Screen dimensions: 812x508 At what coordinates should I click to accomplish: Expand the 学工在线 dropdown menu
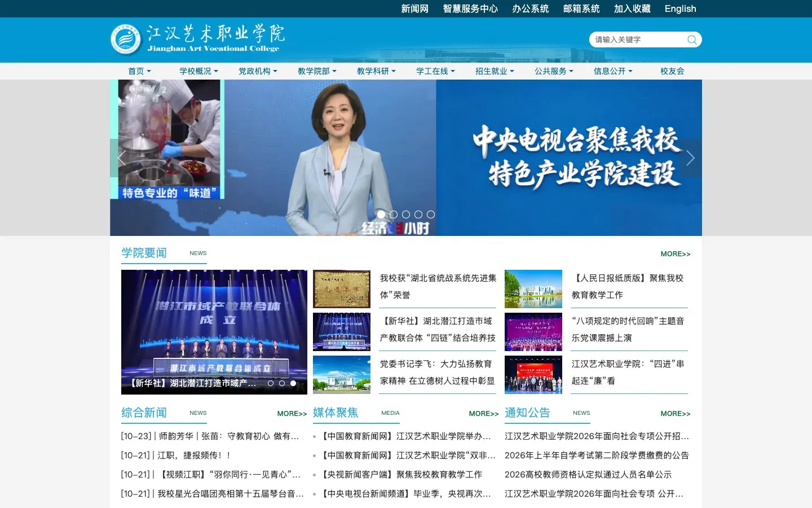(435, 71)
